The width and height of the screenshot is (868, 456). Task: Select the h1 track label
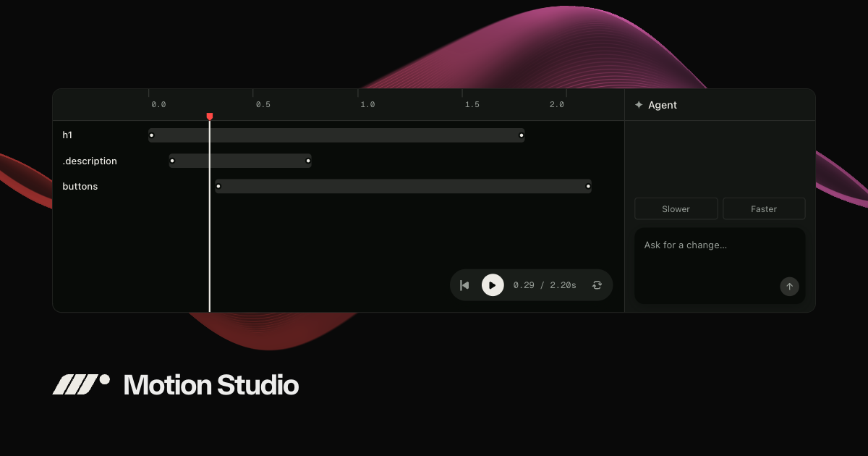point(67,135)
